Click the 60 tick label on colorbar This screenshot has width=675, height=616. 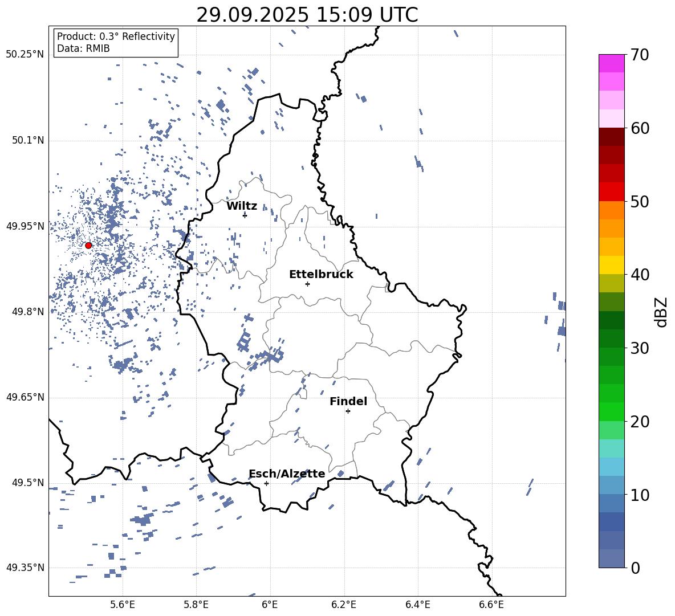(640, 128)
